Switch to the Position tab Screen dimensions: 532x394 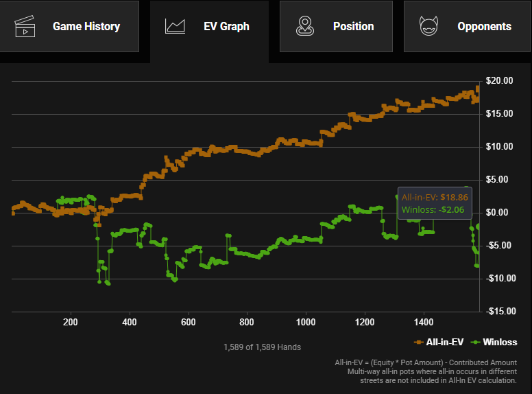click(336, 27)
